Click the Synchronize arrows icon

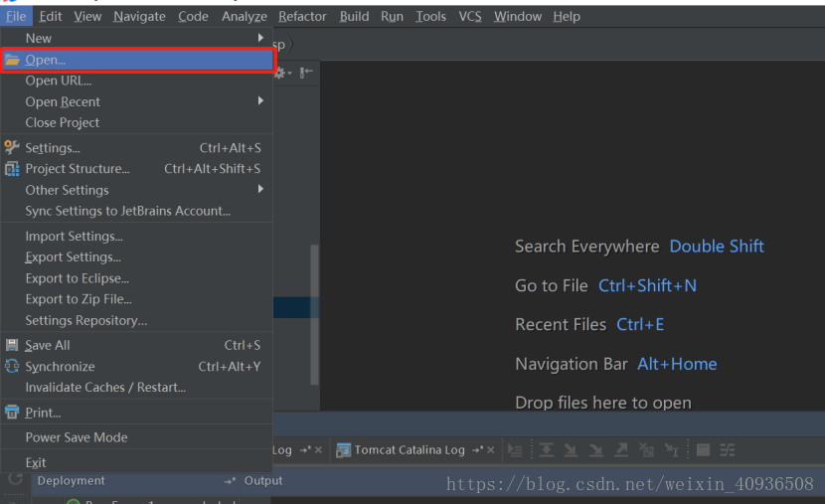[12, 366]
